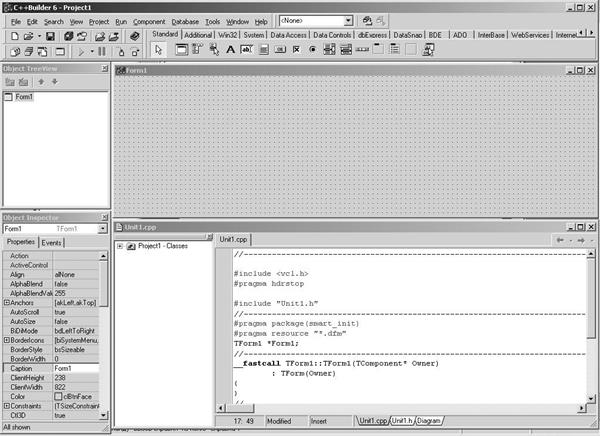The image size is (600, 436).
Task: Click the New file icon in toolbar
Action: click(x=12, y=35)
